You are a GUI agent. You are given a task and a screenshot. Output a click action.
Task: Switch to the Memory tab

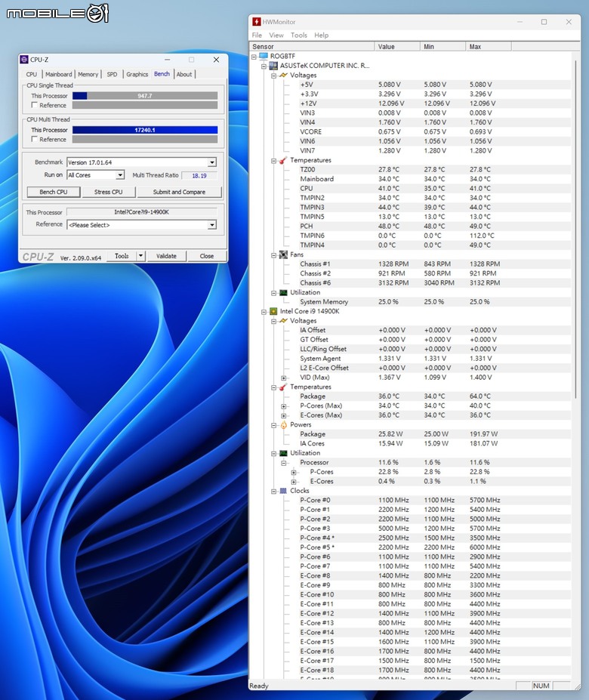[88, 74]
